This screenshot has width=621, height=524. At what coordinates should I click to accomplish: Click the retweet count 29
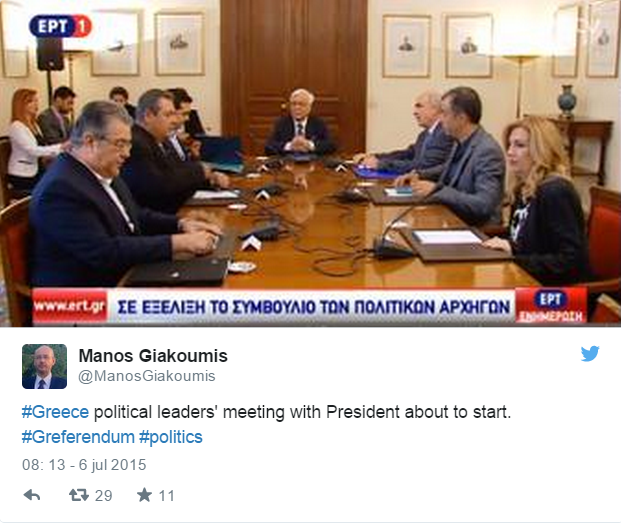(x=103, y=495)
